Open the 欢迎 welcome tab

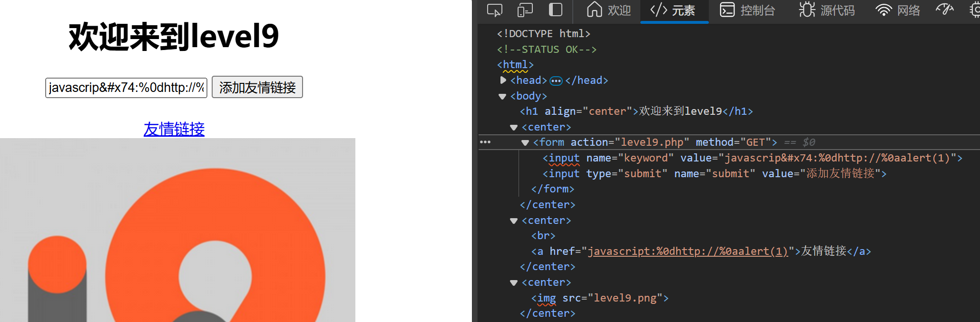609,10
